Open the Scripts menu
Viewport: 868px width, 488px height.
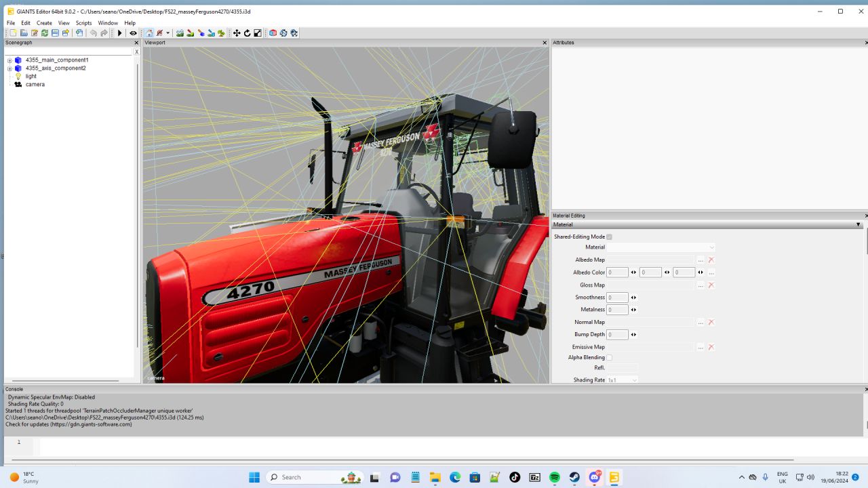tap(83, 23)
